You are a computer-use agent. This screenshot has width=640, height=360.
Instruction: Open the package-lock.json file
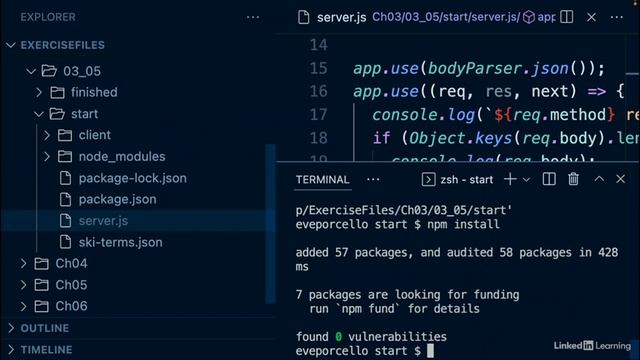coord(133,178)
